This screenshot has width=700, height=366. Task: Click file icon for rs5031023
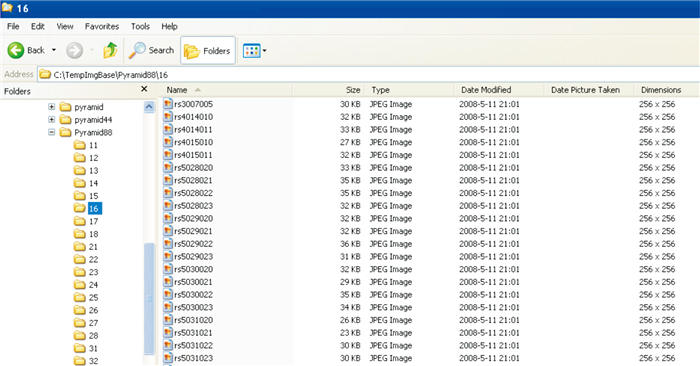[x=168, y=358]
